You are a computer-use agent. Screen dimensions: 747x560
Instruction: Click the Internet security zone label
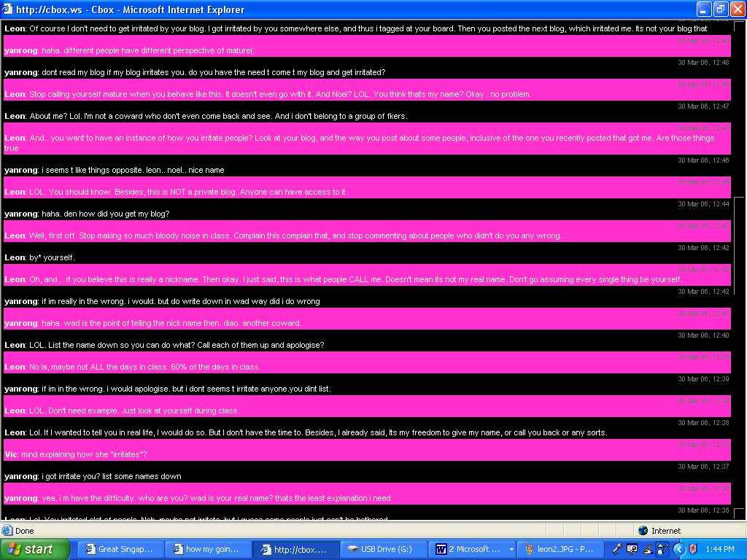[x=665, y=531]
